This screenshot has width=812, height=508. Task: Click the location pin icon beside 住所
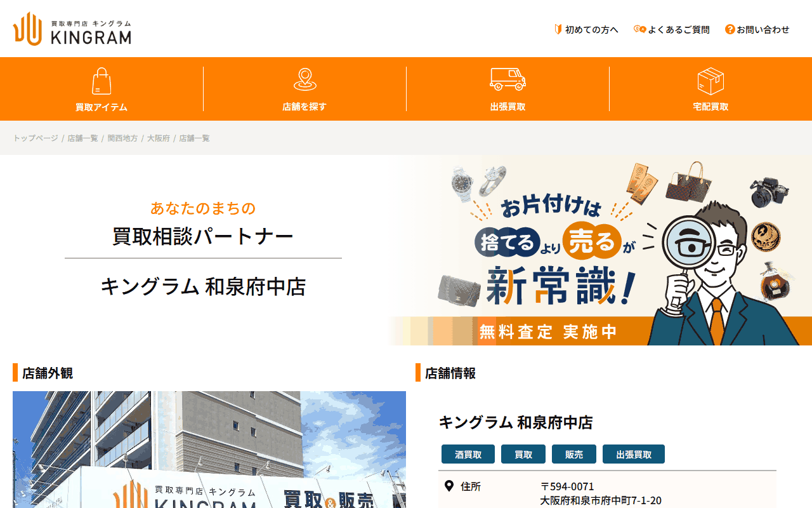point(449,486)
